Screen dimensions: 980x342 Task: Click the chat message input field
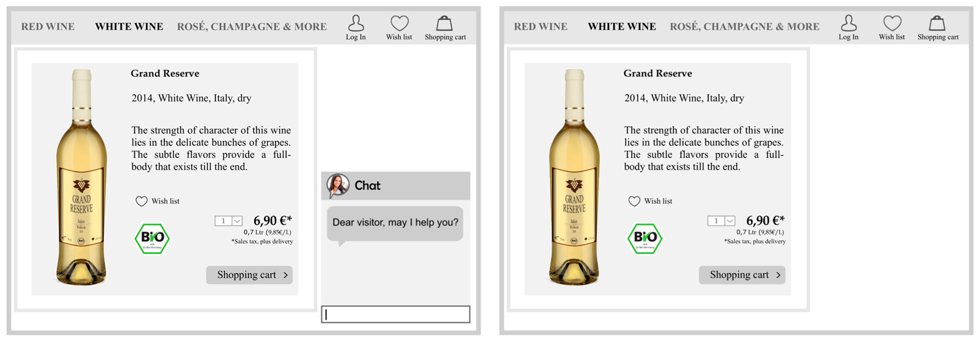point(396,314)
